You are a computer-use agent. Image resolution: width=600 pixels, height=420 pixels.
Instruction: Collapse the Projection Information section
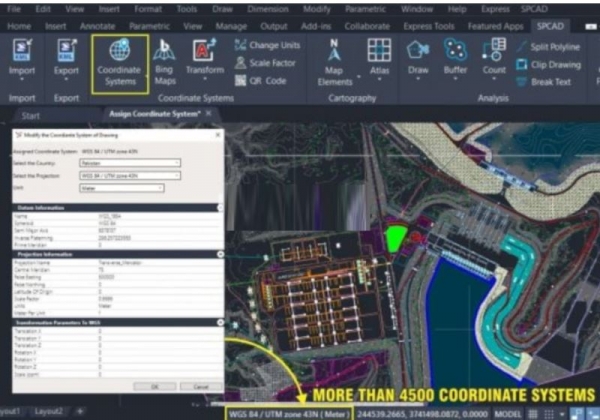click(x=220, y=254)
